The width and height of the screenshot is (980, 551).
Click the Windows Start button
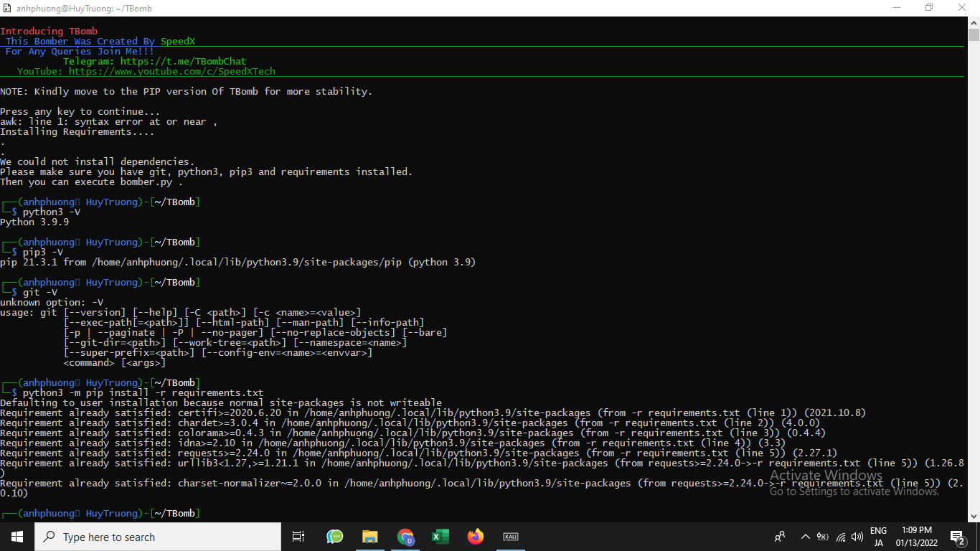coord(16,536)
